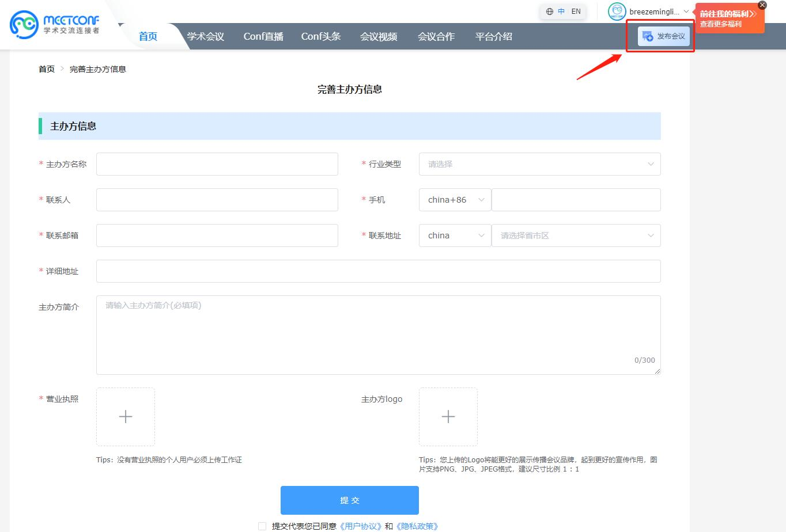Click plus icon to upload business license
Viewport: 786px width, 532px height.
click(x=126, y=417)
